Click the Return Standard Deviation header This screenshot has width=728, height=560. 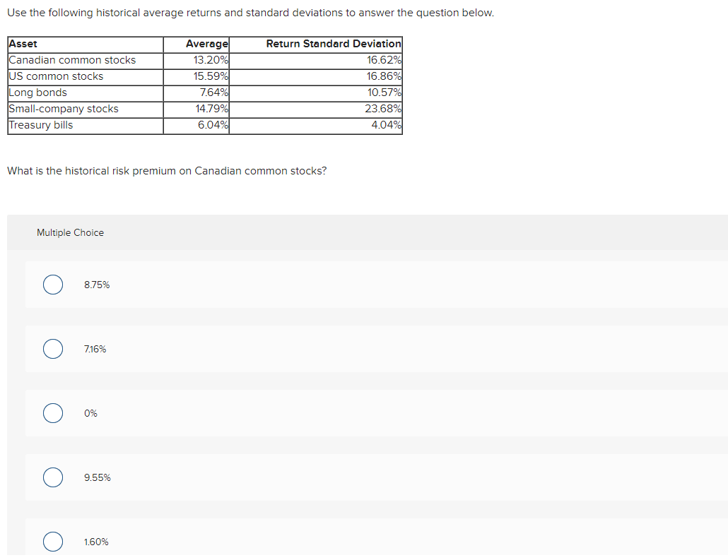click(x=334, y=44)
